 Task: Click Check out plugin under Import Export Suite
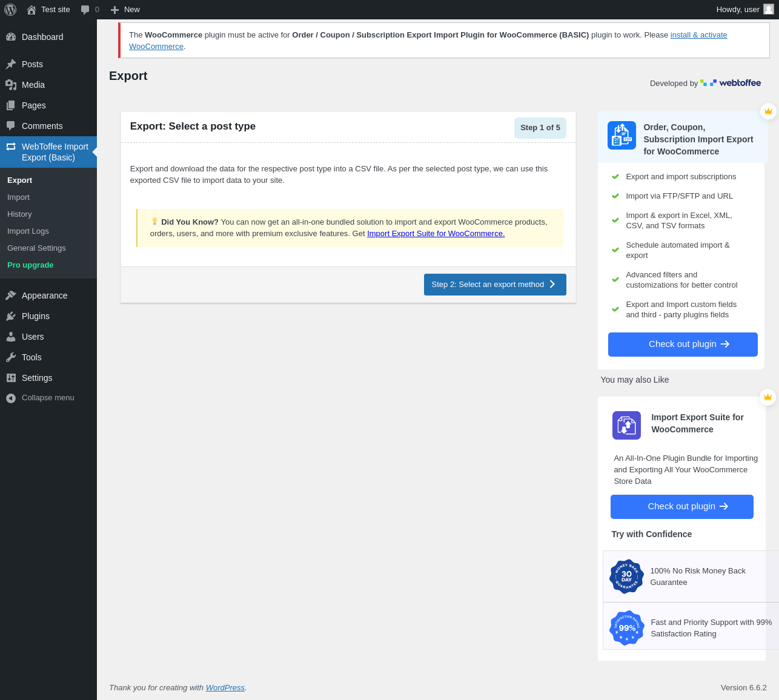[682, 507]
